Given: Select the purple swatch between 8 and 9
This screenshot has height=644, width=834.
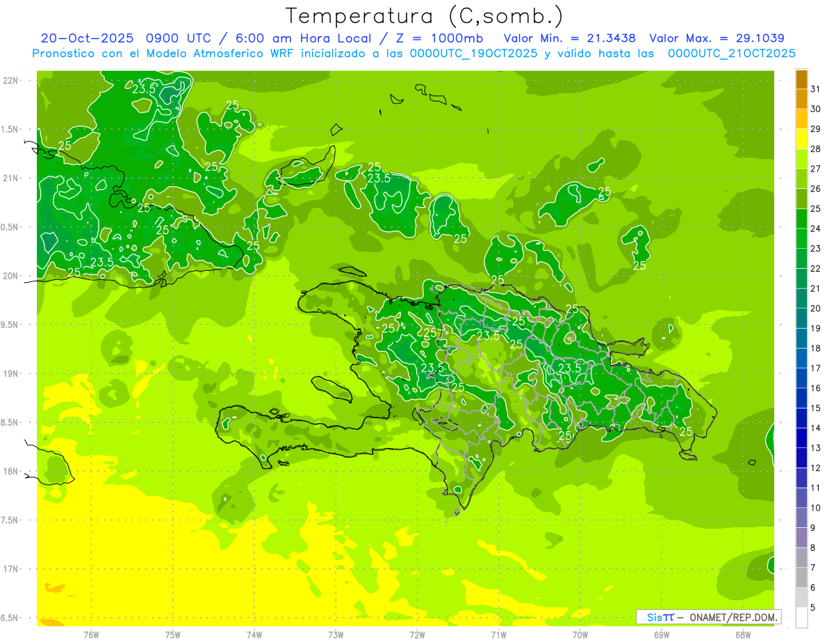Looking at the screenshot, I should click(x=801, y=538).
